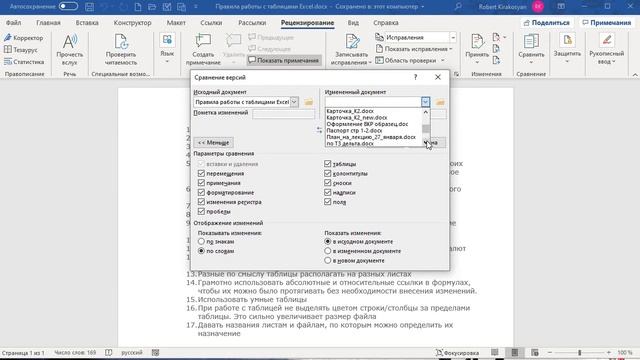
Task: Save the document with the floppy disk icon
Action: pos(89,7)
